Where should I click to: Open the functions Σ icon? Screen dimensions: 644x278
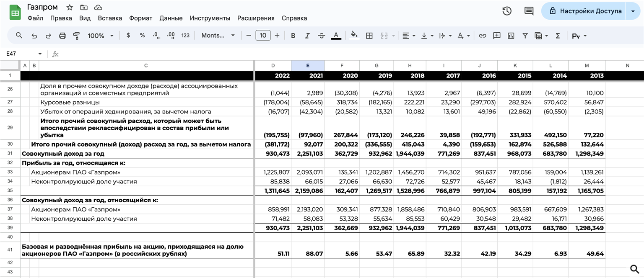558,36
